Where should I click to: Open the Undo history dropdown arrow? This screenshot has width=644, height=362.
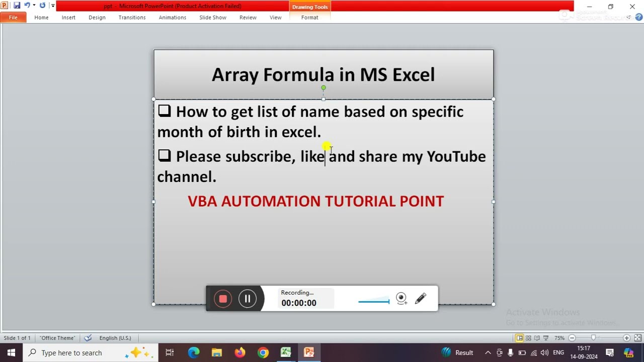pyautogui.click(x=34, y=6)
